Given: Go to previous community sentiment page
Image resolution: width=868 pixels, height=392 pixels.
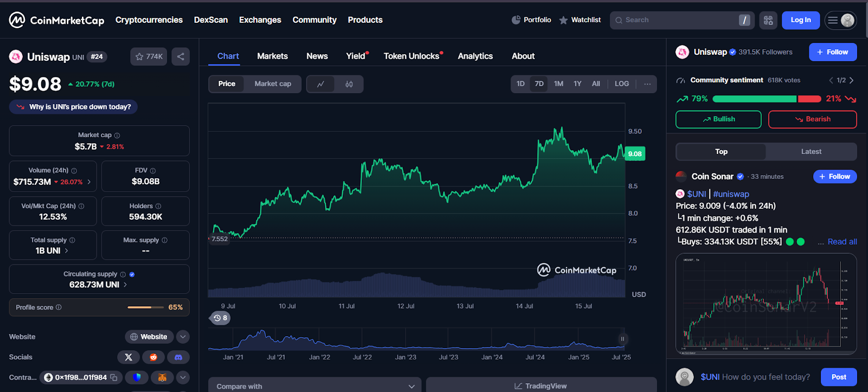Looking at the screenshot, I should click(x=831, y=80).
